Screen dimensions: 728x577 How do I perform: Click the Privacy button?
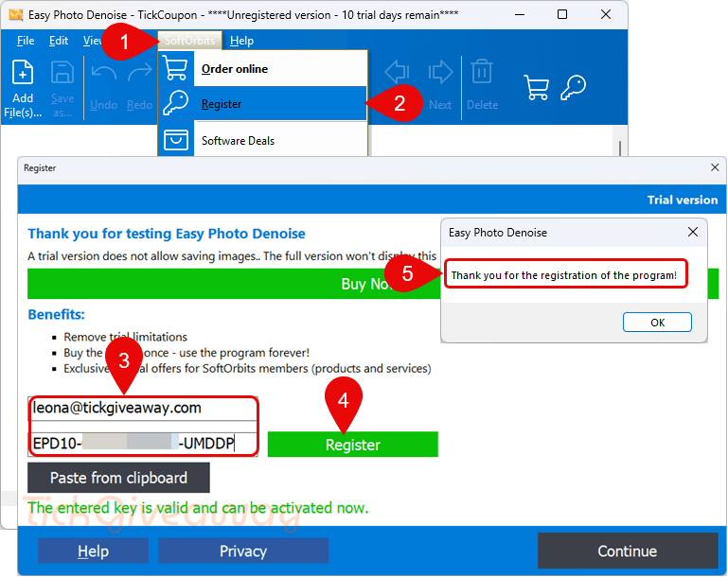click(242, 551)
